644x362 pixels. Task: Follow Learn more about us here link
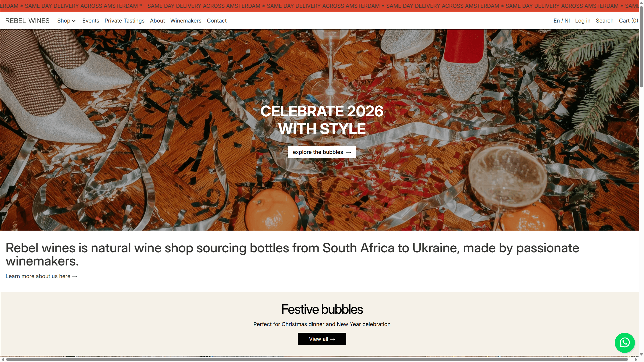[x=41, y=276]
